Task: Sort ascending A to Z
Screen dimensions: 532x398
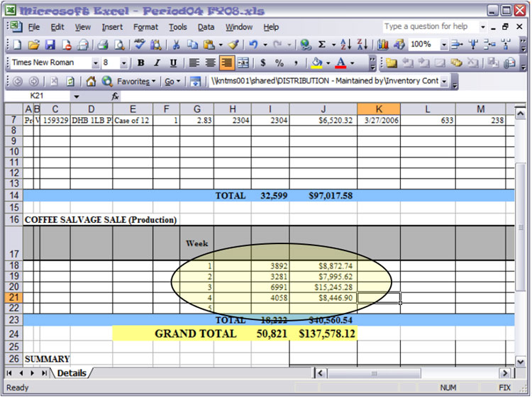Action: tap(345, 45)
